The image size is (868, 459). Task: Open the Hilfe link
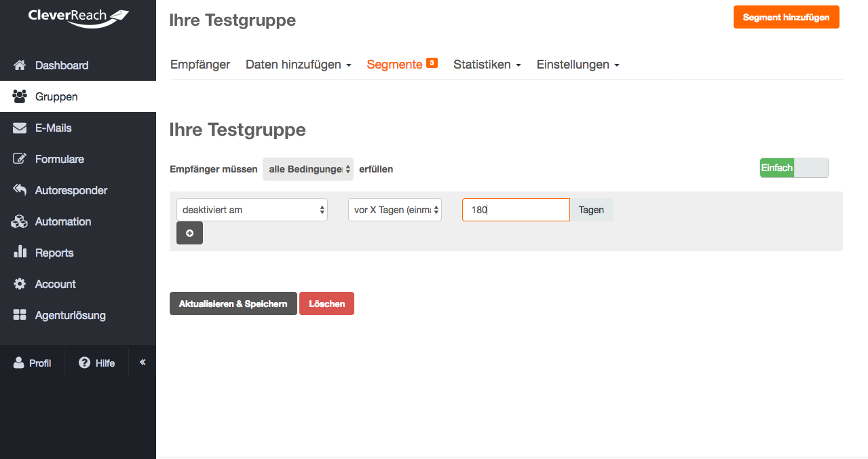point(97,363)
